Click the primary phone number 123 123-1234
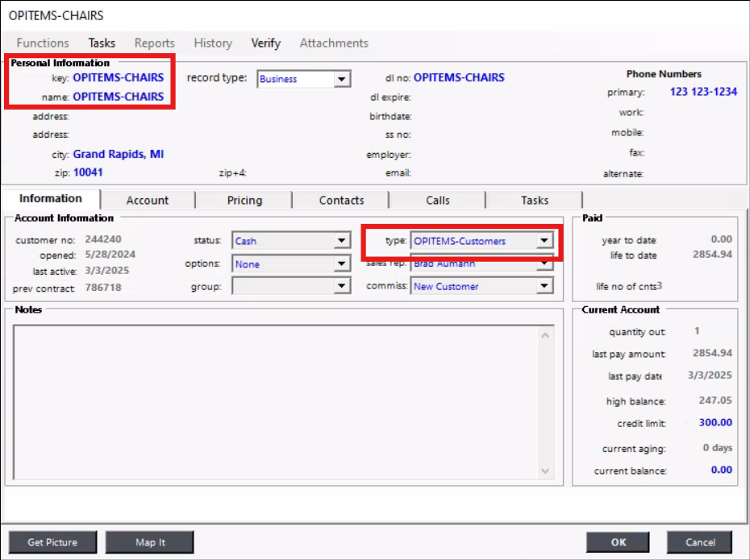Viewport: 750px width, 560px height. [x=703, y=92]
